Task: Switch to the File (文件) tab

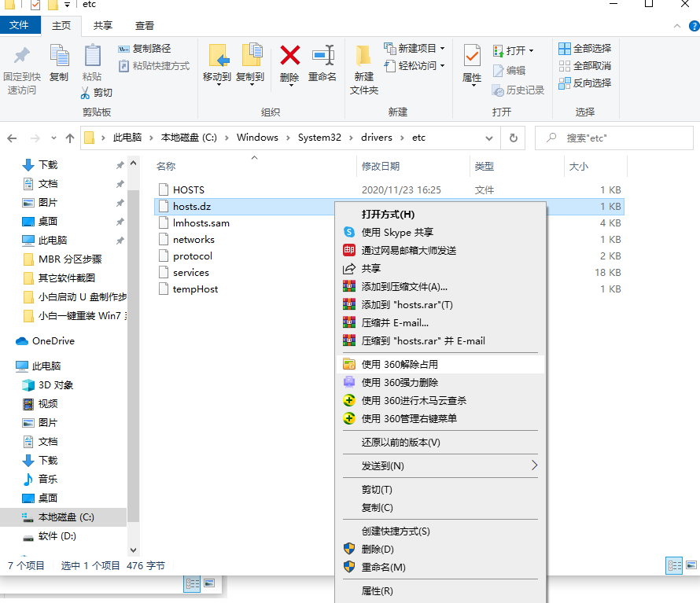Action: click(20, 25)
